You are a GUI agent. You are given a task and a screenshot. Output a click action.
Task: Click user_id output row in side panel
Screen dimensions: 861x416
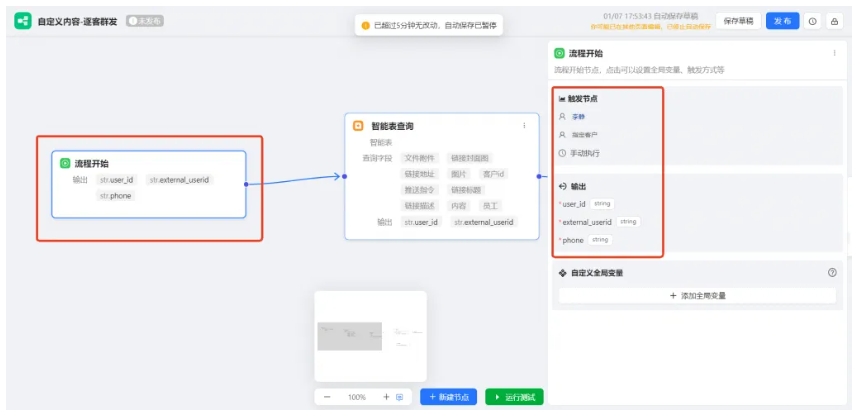586,204
